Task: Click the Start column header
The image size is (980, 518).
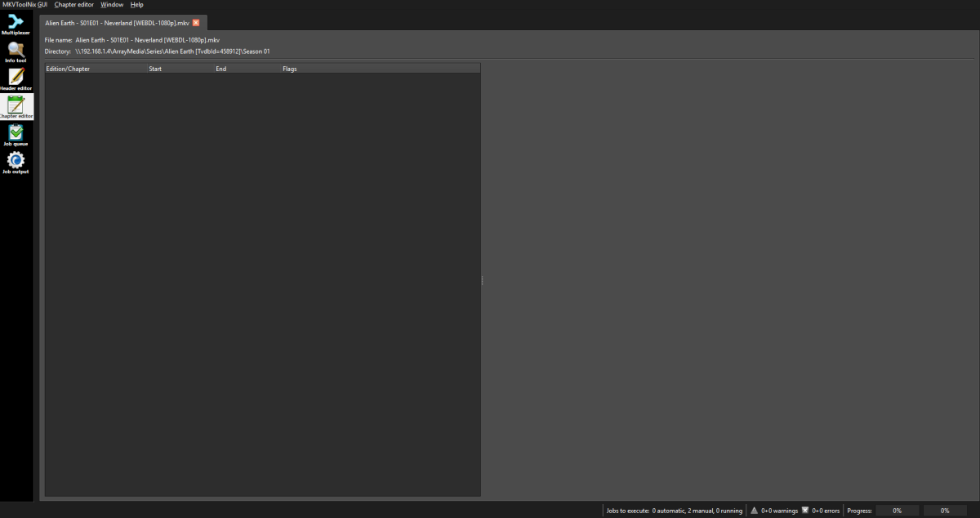Action: [155, 69]
